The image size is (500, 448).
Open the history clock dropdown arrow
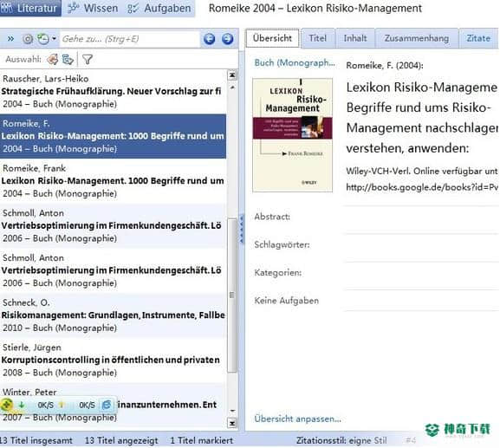click(x=54, y=39)
